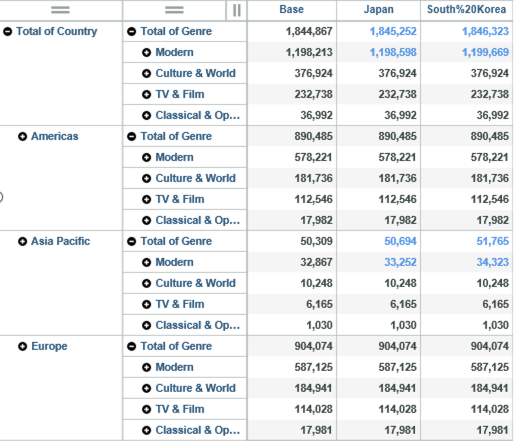Expand the Asia Pacific country group
The width and height of the screenshot is (516, 444).
[22, 242]
